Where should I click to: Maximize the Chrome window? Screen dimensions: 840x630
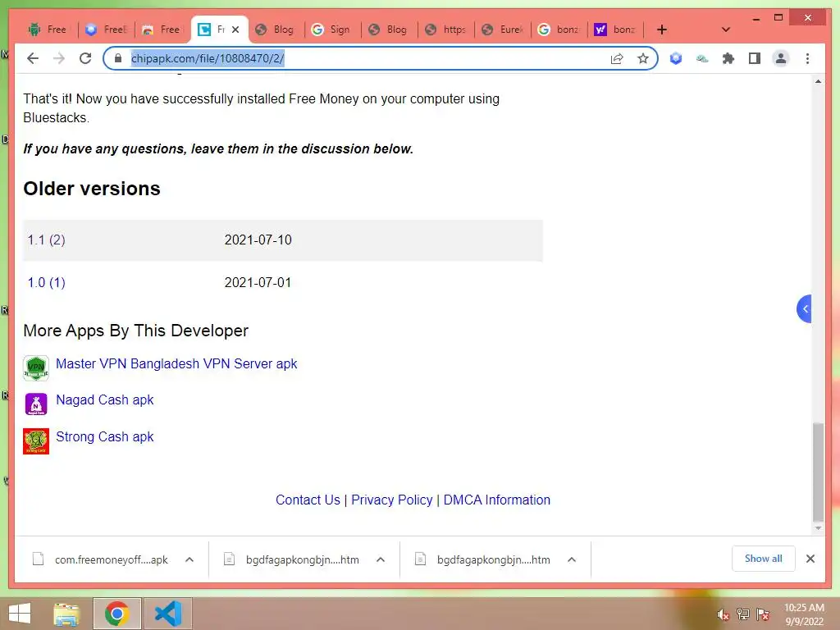click(x=778, y=18)
